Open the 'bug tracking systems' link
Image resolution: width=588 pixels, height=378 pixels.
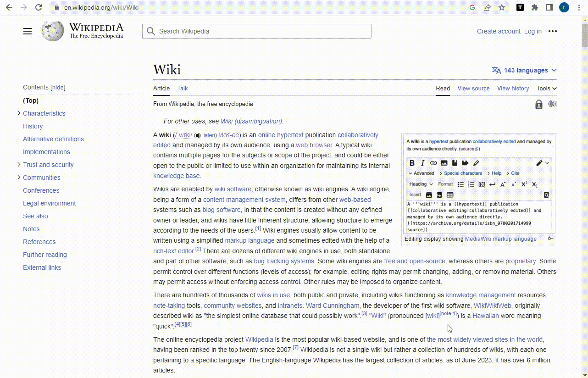click(284, 261)
